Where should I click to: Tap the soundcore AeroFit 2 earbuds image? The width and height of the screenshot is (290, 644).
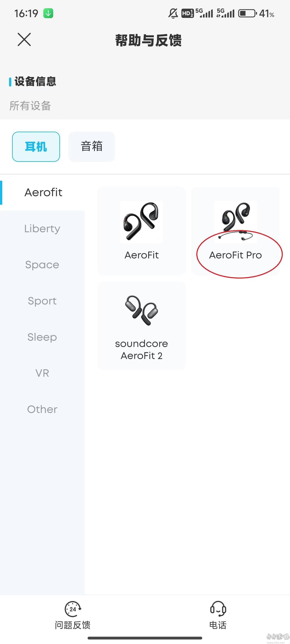point(142,310)
